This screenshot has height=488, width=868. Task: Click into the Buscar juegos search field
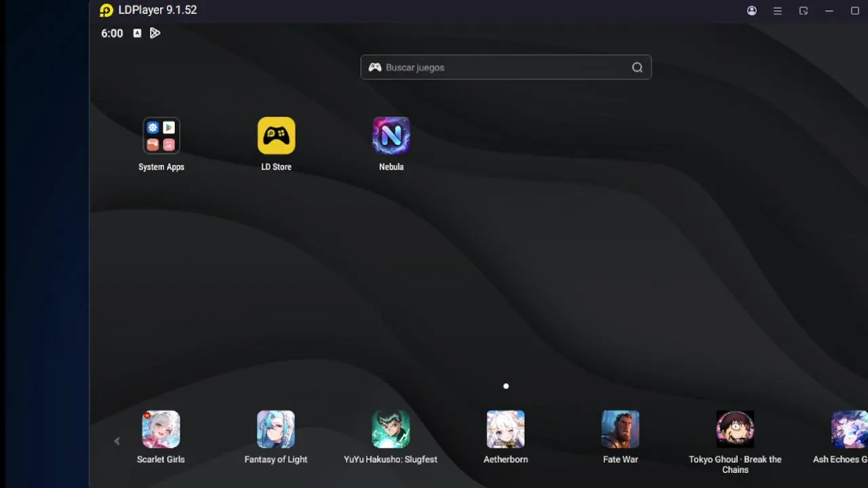pyautogui.click(x=506, y=67)
